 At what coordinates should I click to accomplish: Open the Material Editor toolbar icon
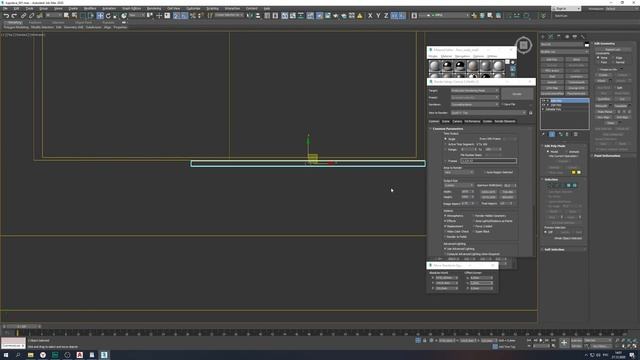[311, 16]
